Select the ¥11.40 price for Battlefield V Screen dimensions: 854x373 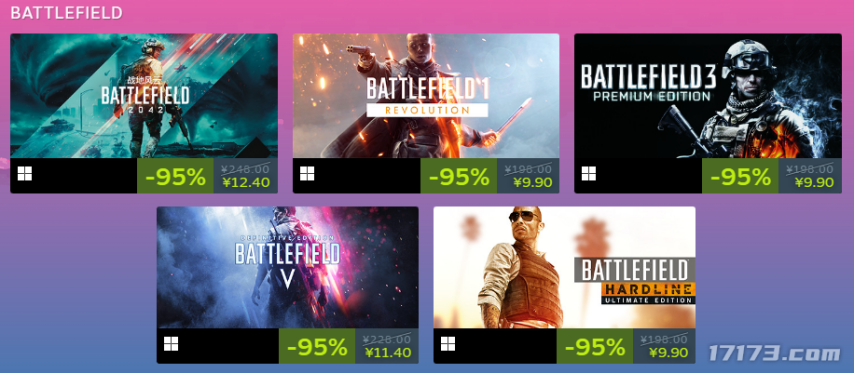click(x=388, y=352)
